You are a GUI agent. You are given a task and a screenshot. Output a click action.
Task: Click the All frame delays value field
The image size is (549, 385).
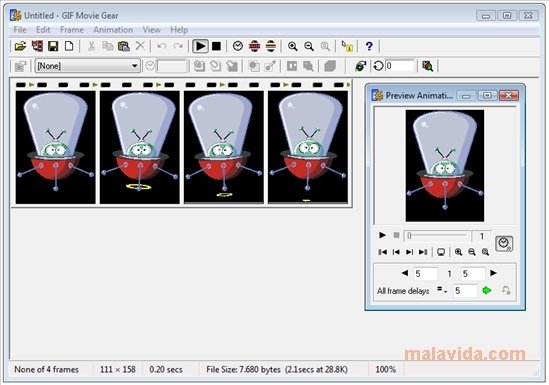click(x=465, y=290)
